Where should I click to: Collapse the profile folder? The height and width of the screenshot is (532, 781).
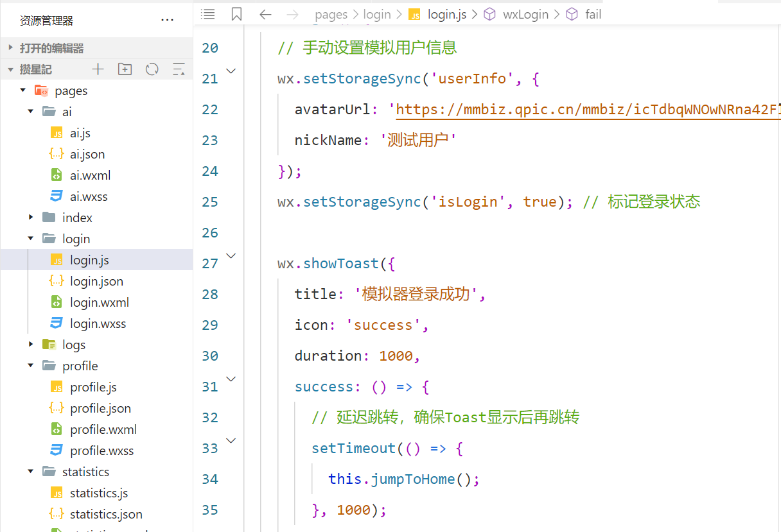click(x=31, y=366)
